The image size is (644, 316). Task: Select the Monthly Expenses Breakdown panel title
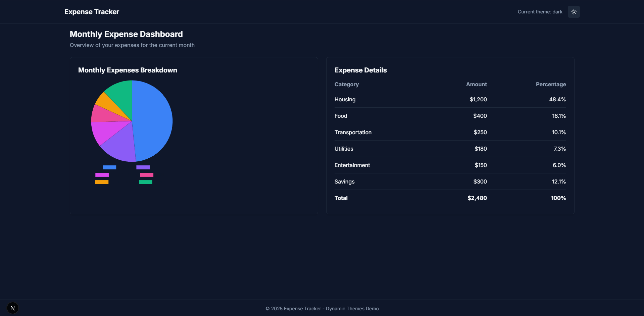click(x=128, y=70)
